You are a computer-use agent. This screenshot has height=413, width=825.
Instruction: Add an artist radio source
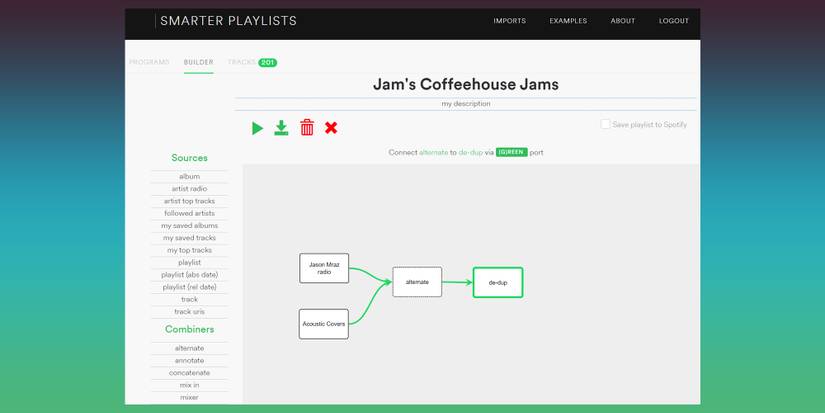click(x=189, y=188)
